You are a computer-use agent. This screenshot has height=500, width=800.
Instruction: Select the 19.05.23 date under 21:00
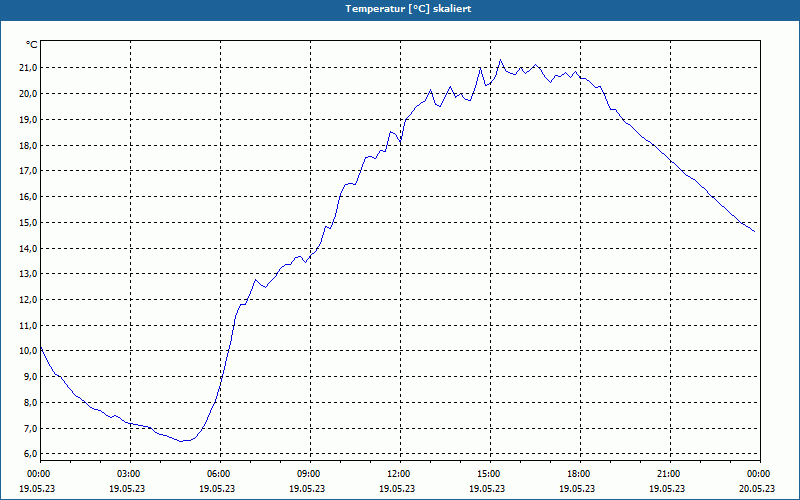click(667, 488)
